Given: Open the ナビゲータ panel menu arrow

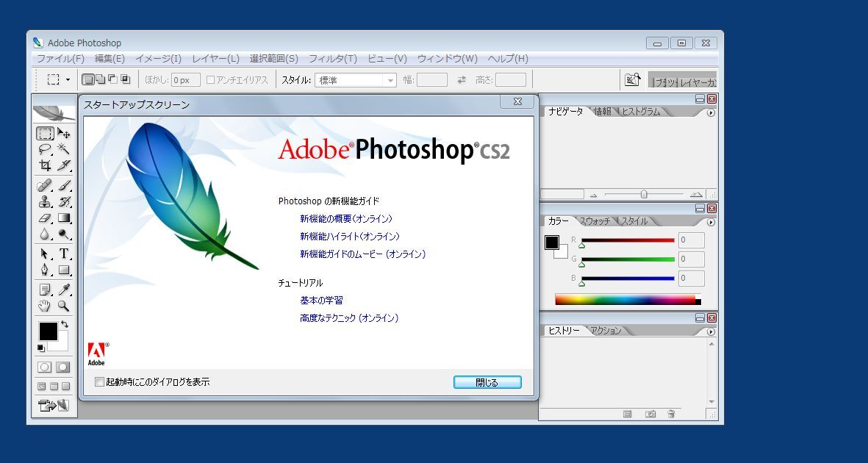Looking at the screenshot, I should pos(711,113).
